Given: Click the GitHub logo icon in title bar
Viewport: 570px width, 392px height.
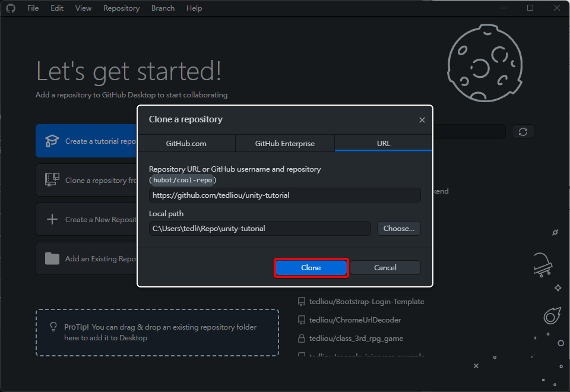Looking at the screenshot, I should point(11,8).
